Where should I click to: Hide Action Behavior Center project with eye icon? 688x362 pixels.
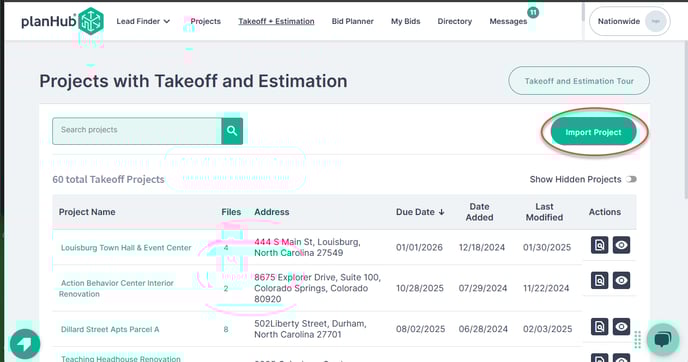[621, 280]
